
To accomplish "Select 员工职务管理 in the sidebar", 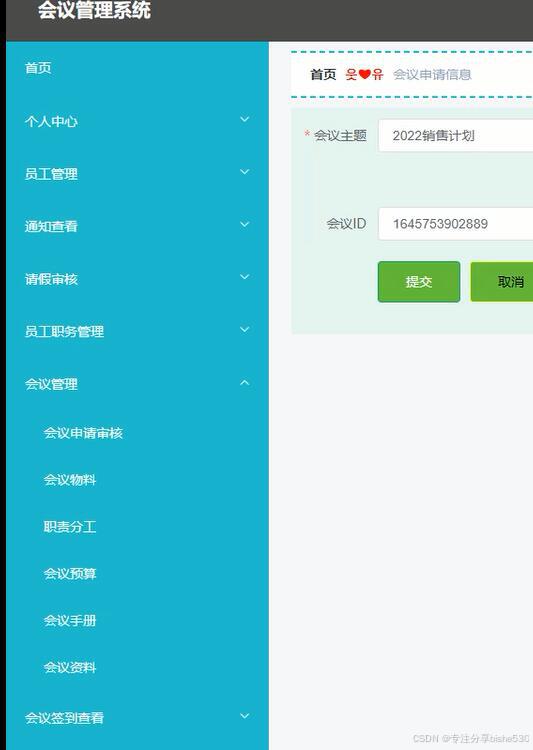I will click(x=64, y=331).
